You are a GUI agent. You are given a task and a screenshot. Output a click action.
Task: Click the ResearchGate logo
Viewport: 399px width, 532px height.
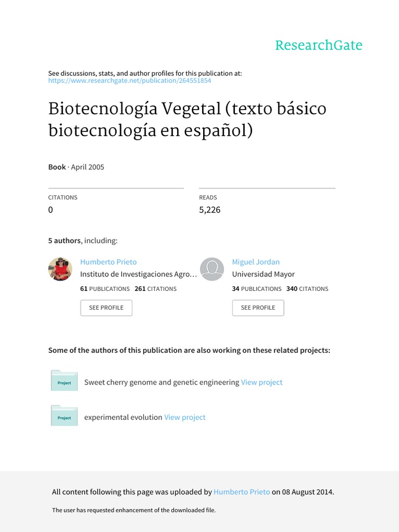pyautogui.click(x=318, y=45)
